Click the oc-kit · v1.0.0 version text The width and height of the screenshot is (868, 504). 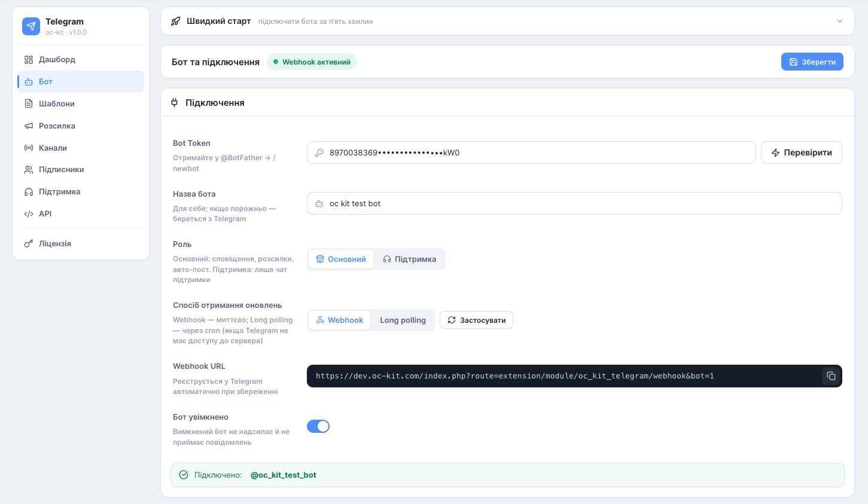tap(66, 33)
